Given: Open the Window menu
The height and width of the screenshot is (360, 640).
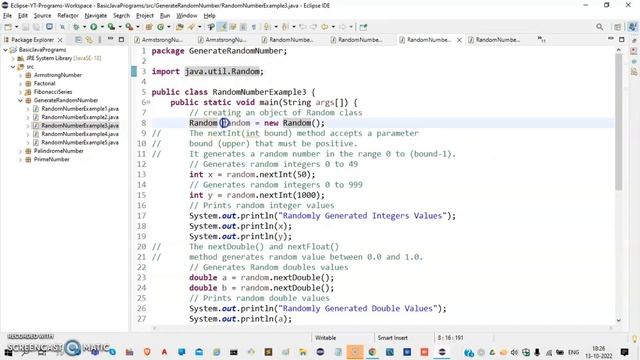Looking at the screenshot, I should [x=187, y=16].
